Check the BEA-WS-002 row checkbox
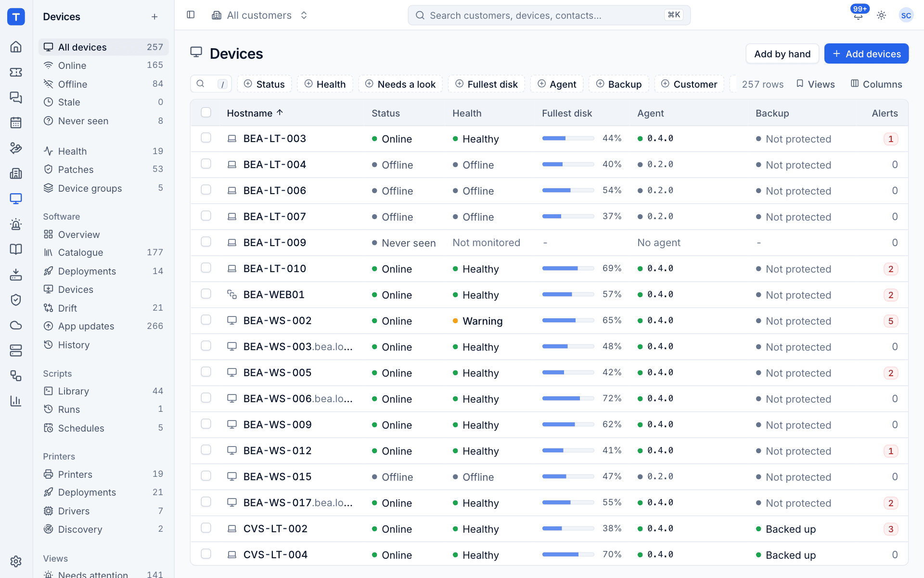The image size is (924, 578). click(x=206, y=320)
